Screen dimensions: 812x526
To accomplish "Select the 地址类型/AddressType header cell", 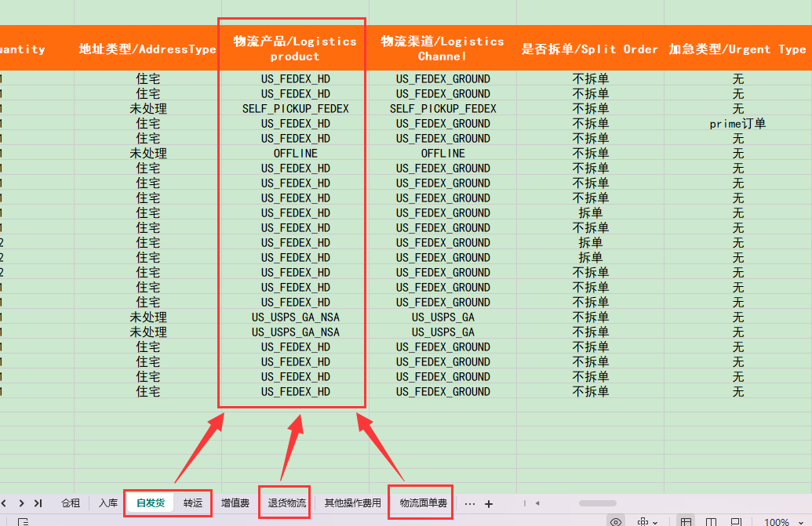I will click(147, 48).
